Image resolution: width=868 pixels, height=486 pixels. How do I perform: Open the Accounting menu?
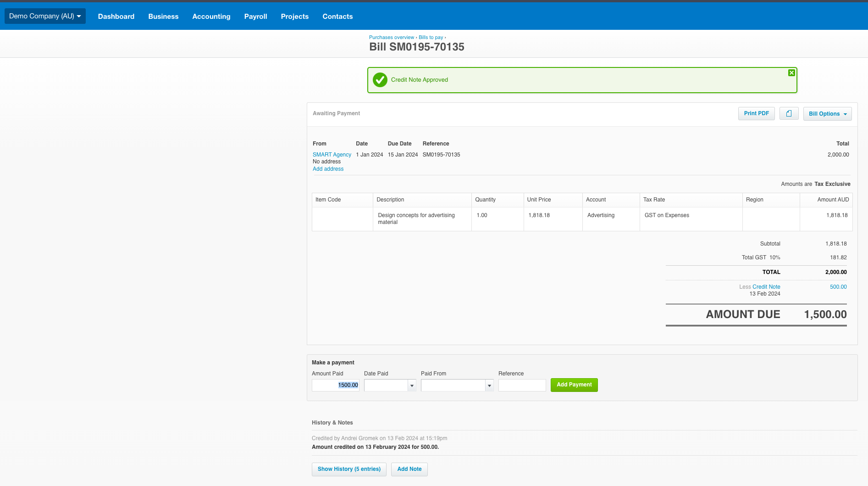click(211, 17)
